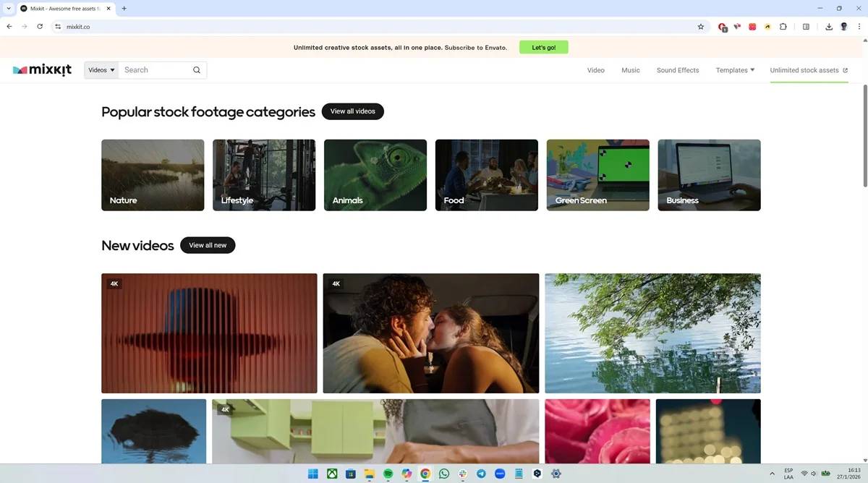Open the Food category card
This screenshot has width=868, height=483.
487,175
